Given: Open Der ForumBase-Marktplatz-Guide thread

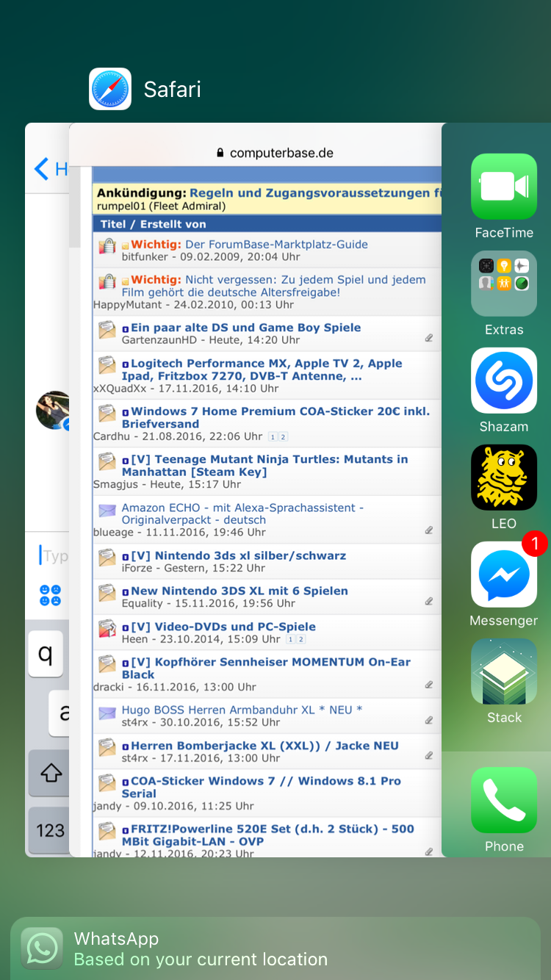Looking at the screenshot, I should (x=276, y=245).
